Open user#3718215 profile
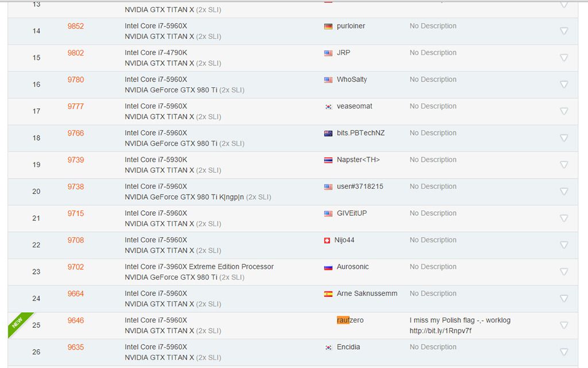The height and width of the screenshot is (368, 588). pos(360,187)
